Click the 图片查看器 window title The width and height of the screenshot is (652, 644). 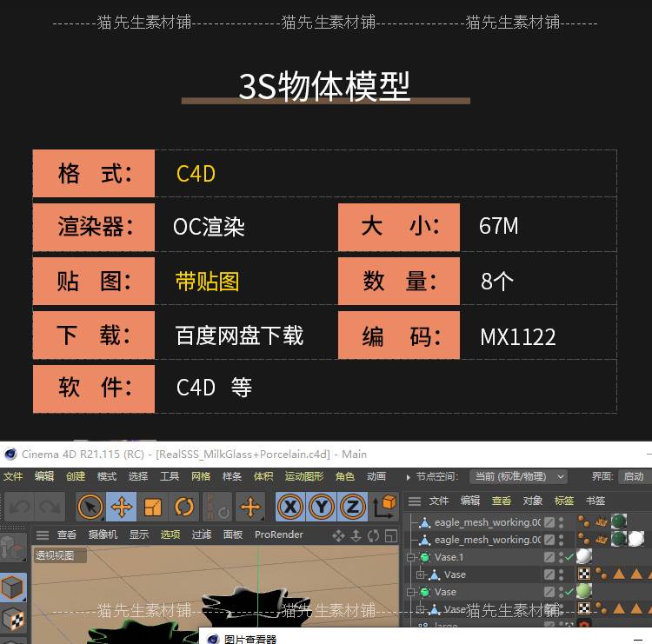coord(249,639)
